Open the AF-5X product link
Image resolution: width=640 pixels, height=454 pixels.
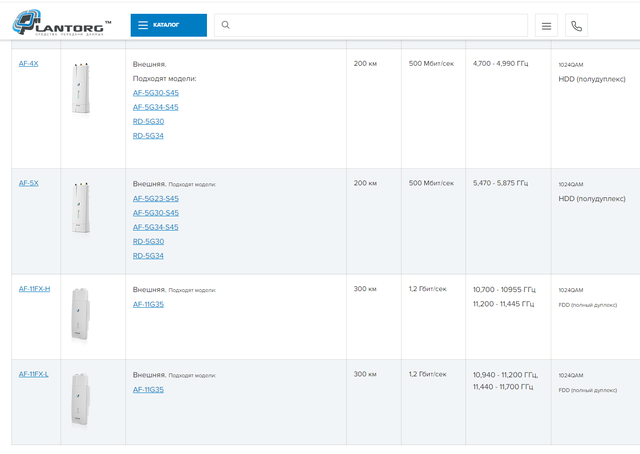click(29, 183)
